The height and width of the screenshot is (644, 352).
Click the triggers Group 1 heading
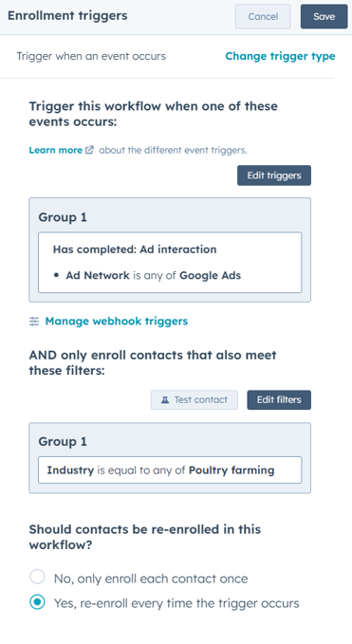[63, 217]
